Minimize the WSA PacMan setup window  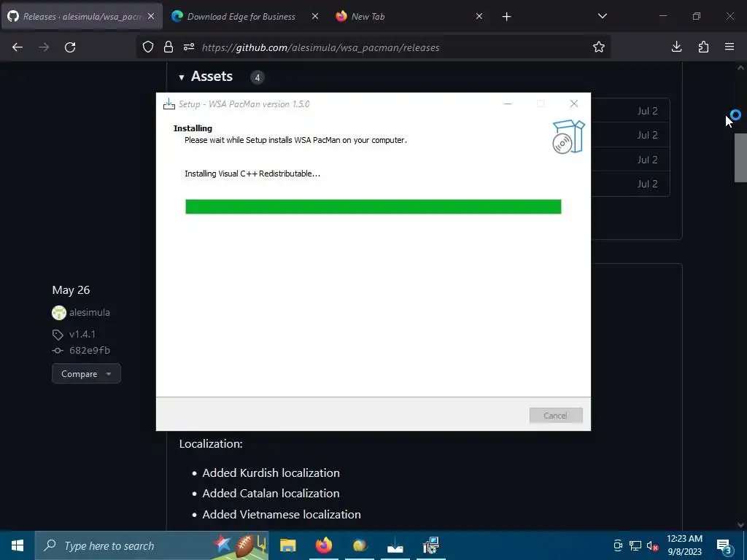point(508,104)
